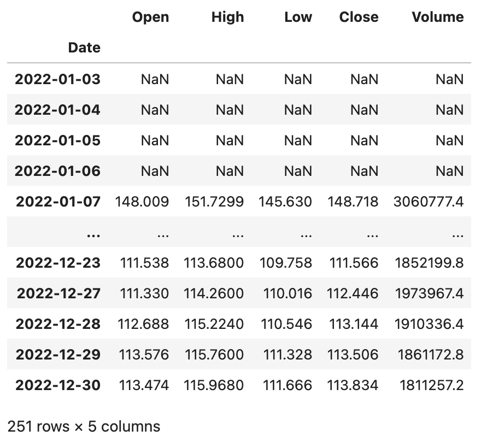The width and height of the screenshot is (481, 448).
Task: Select Volume value 1973967.4
Action: coord(429,293)
